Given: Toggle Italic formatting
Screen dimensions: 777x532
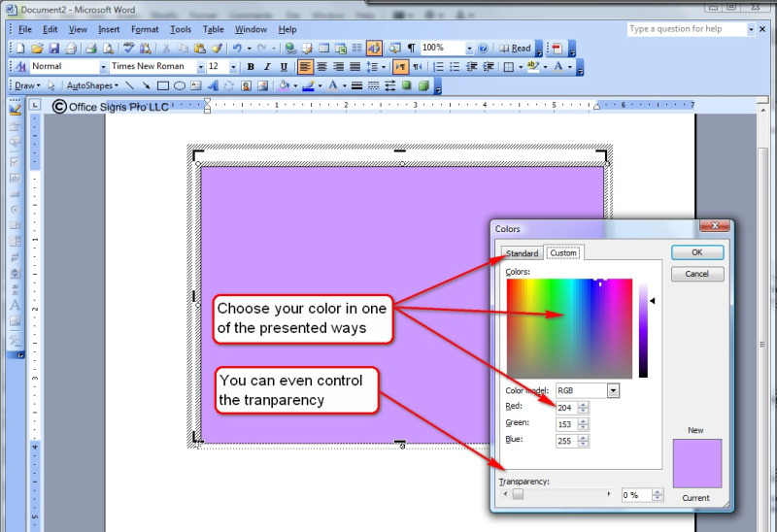Looking at the screenshot, I should [265, 67].
